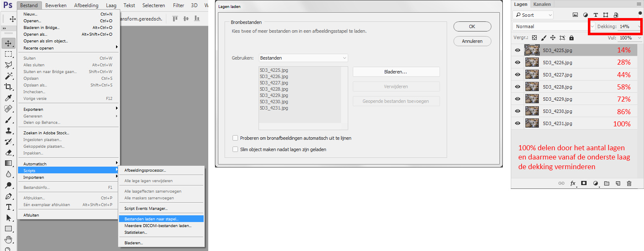Select the Eraser tool
Image resolution: width=644 pixels, height=251 pixels.
[x=8, y=152]
